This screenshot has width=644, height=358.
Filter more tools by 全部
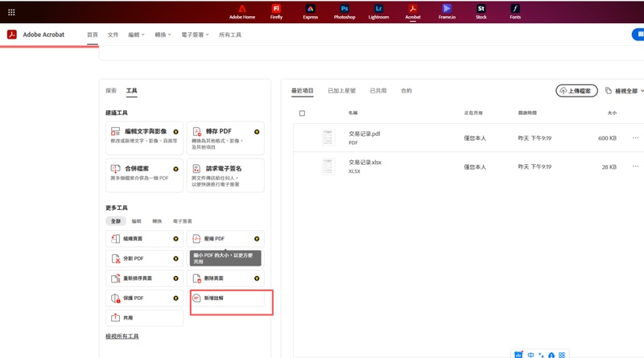click(x=116, y=221)
